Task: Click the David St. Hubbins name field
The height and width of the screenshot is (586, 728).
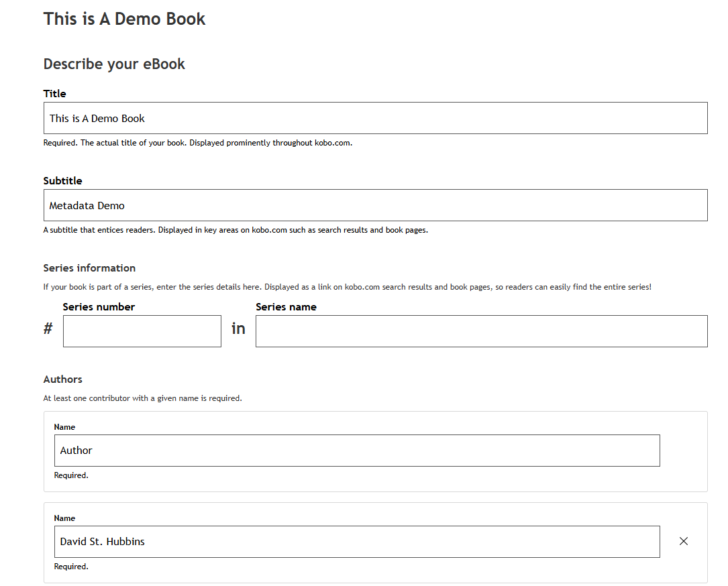Action: click(357, 542)
